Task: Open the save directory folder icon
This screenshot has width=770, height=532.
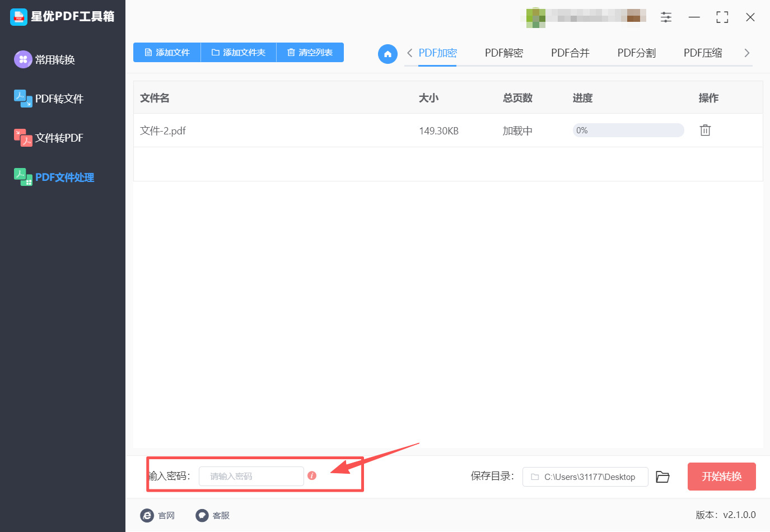Action: tap(663, 477)
